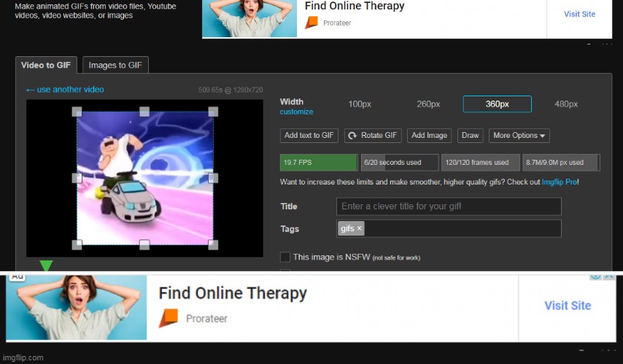Check the This image is NSFW box

click(x=285, y=257)
